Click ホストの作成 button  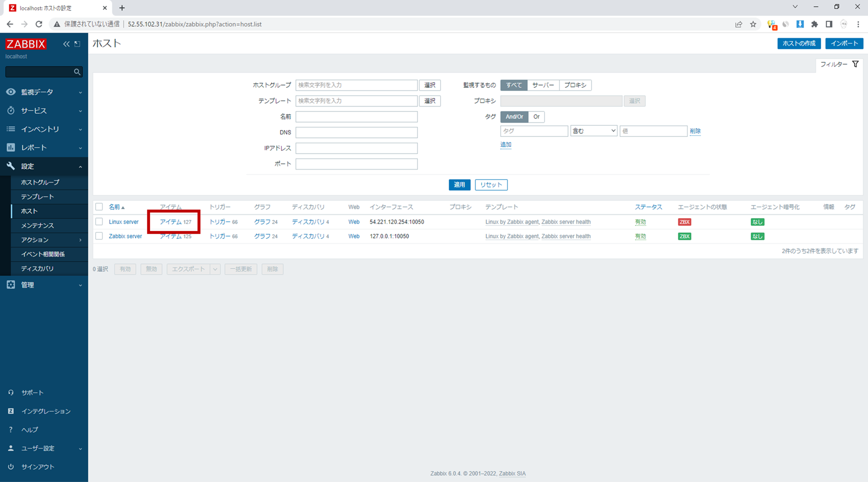tap(799, 43)
